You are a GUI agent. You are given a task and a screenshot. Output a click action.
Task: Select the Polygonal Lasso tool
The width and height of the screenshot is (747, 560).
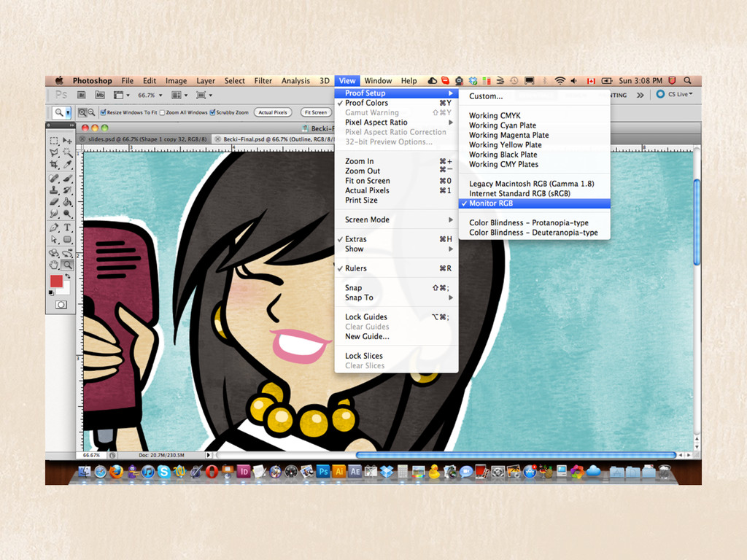pos(54,153)
